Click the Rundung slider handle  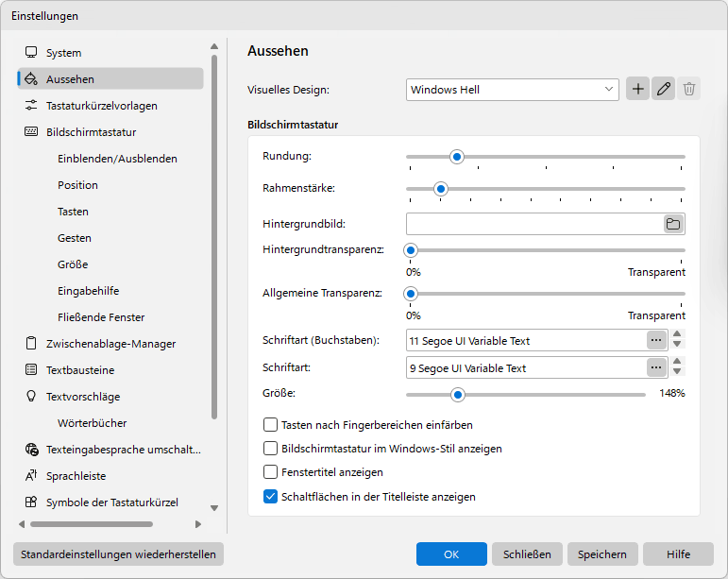tap(457, 157)
